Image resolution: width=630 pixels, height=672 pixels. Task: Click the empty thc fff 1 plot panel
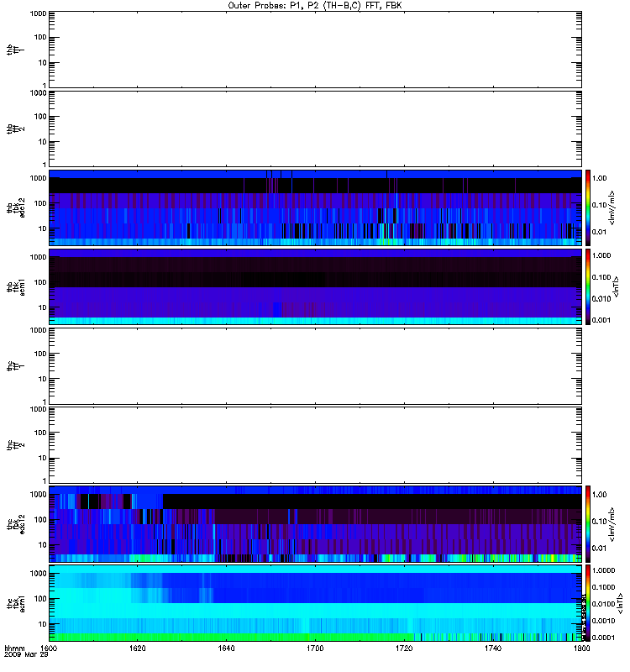coord(315,366)
